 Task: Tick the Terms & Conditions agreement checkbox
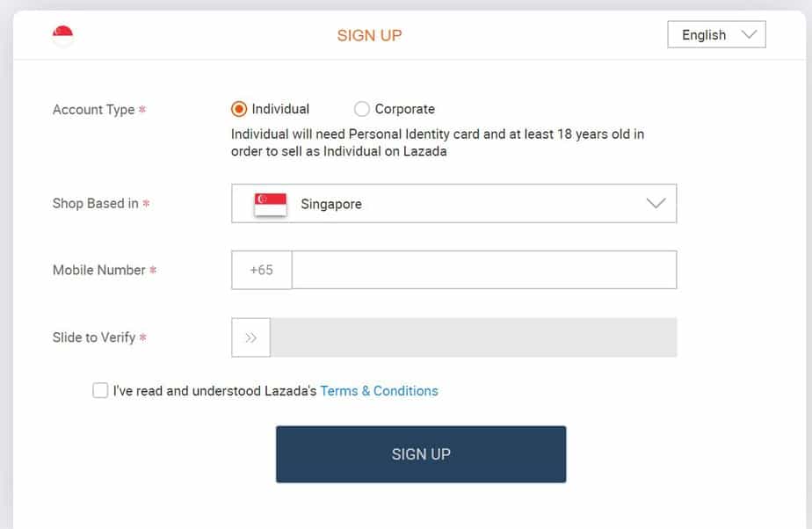100,390
